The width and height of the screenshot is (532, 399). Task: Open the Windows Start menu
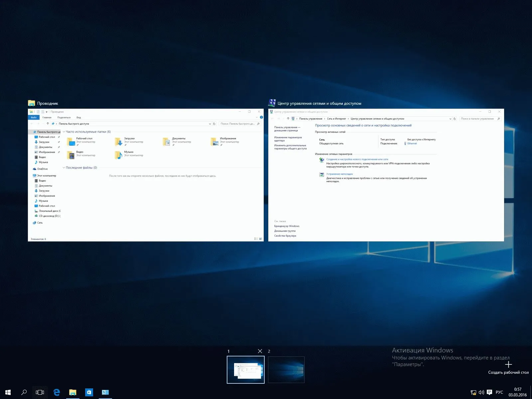coord(8,392)
